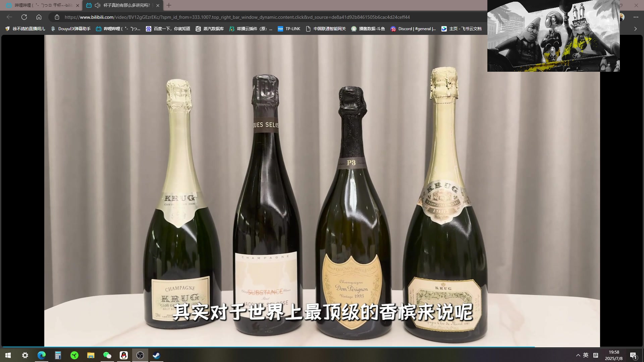Open the 百度一下，你就知道 bookmark

tap(168, 29)
